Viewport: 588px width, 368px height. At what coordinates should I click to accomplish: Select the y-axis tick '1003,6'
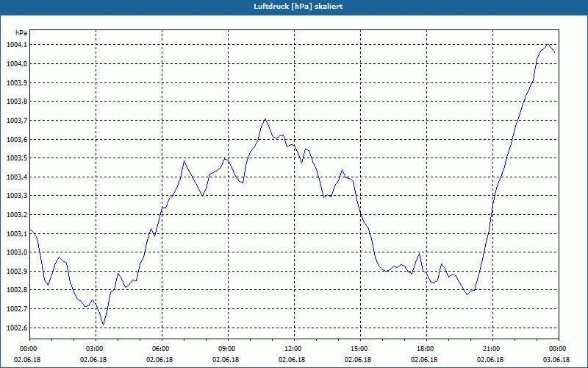pos(17,139)
